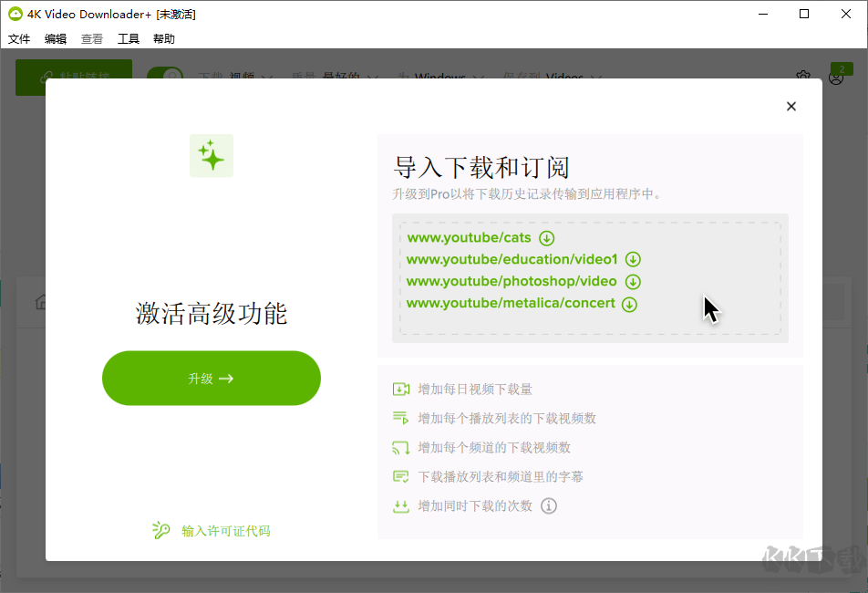
Task: Select 增加每日视频下载量 feature text
Action: (475, 390)
